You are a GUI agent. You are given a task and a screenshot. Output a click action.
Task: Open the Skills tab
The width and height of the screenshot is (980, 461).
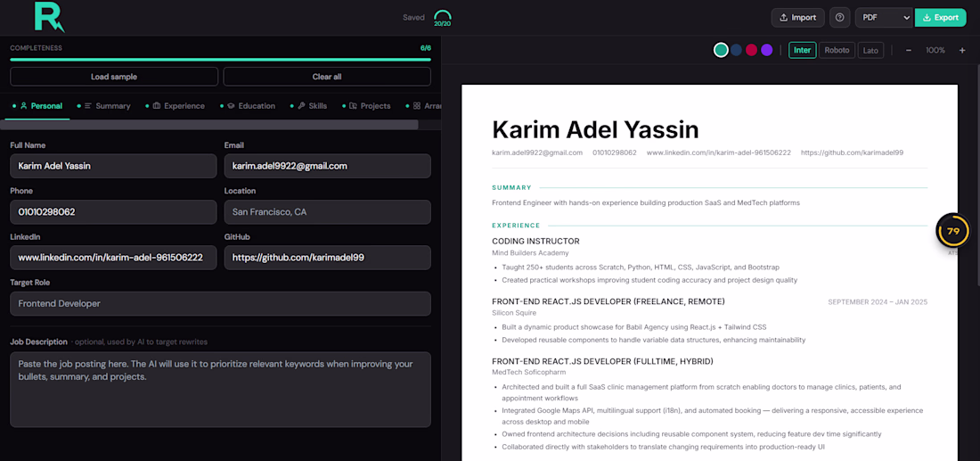(x=308, y=106)
